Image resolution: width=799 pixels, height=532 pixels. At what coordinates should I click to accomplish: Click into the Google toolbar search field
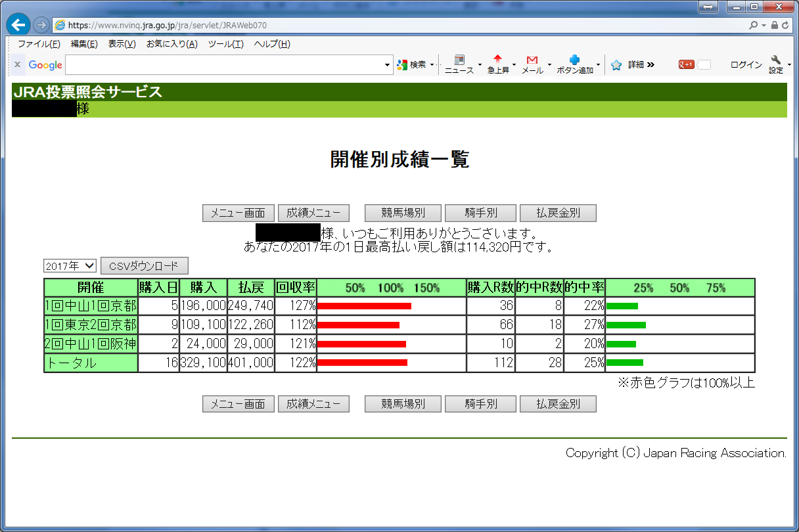(x=223, y=65)
